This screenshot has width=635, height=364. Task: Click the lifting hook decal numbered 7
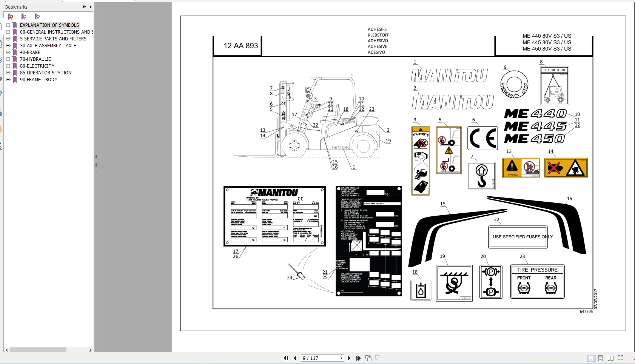(481, 176)
